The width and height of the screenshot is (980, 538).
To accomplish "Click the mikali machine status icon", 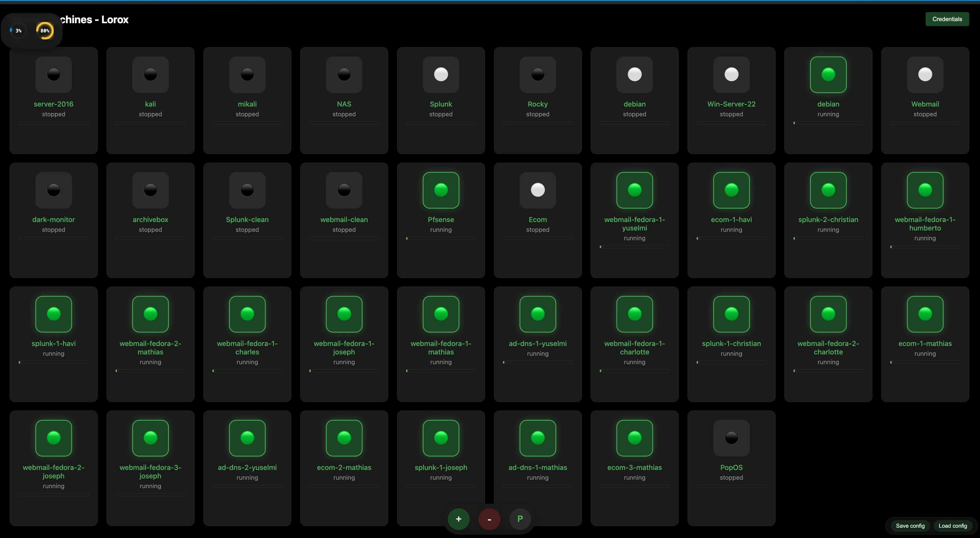I will [x=247, y=75].
